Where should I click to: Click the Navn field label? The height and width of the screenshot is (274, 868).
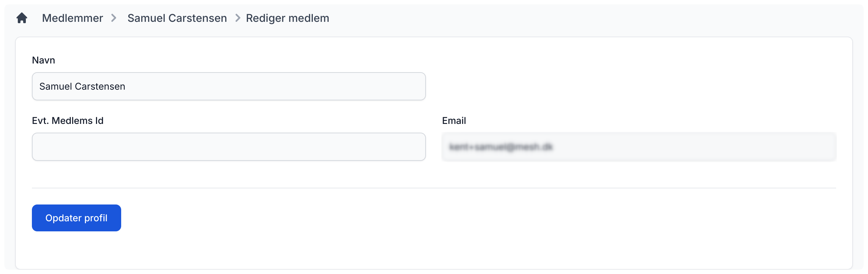(x=44, y=60)
